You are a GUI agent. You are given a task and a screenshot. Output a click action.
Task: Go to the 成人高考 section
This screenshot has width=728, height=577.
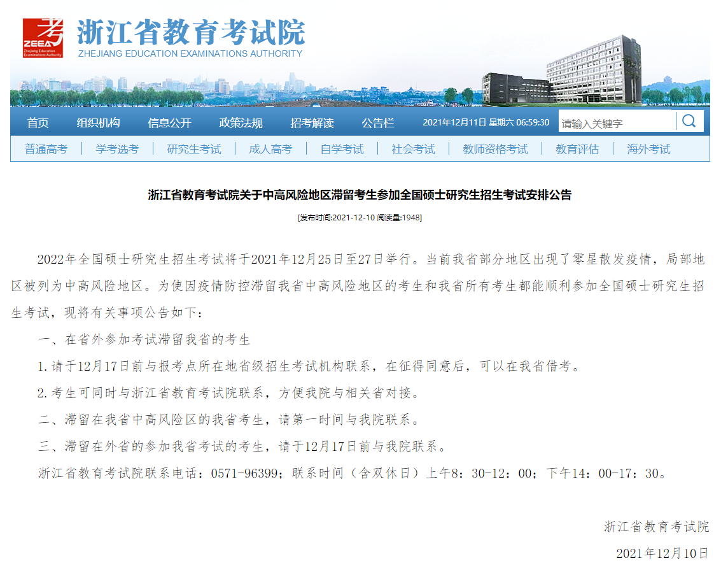tap(270, 149)
